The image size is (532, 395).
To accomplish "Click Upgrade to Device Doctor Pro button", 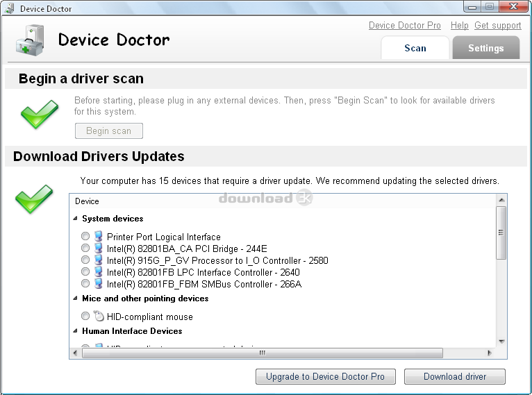I will (326, 377).
